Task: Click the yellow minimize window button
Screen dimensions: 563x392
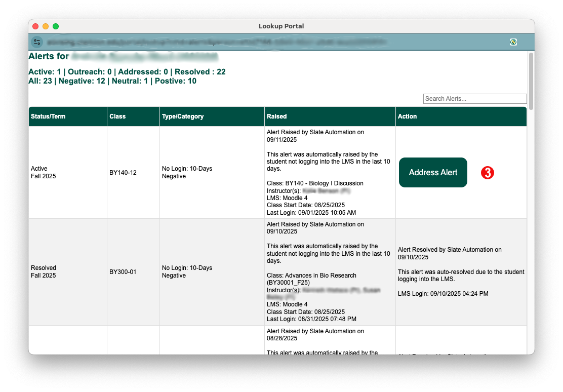Action: [x=46, y=26]
